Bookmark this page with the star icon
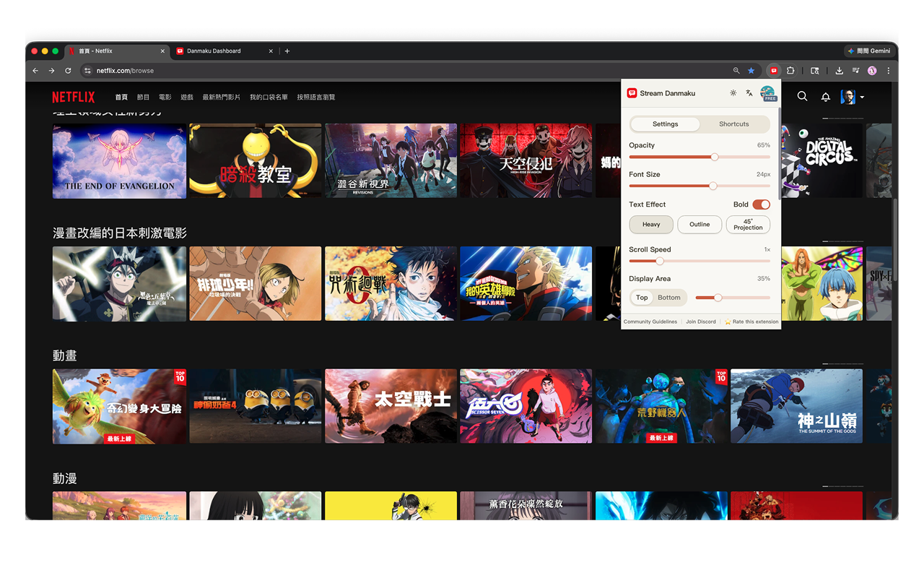 pyautogui.click(x=751, y=71)
